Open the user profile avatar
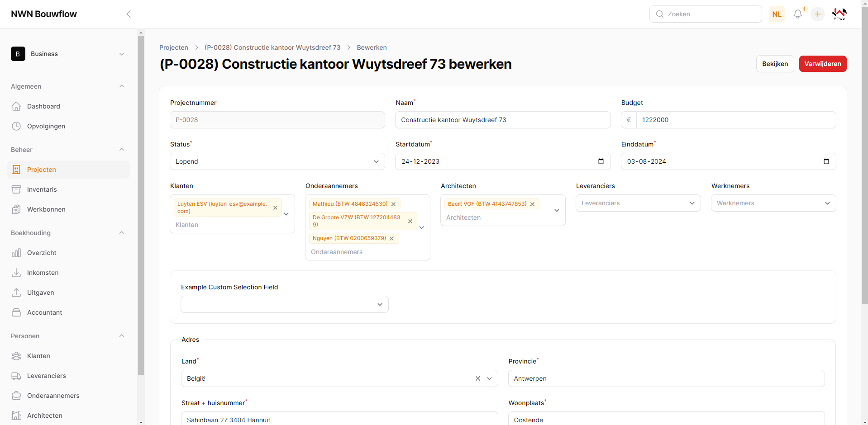This screenshot has height=425, width=868. (x=839, y=14)
